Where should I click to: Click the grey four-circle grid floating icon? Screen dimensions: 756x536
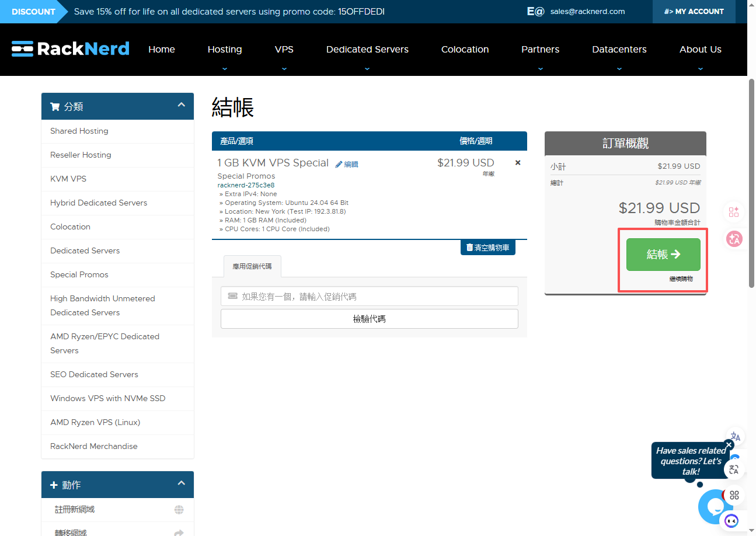coord(734,495)
